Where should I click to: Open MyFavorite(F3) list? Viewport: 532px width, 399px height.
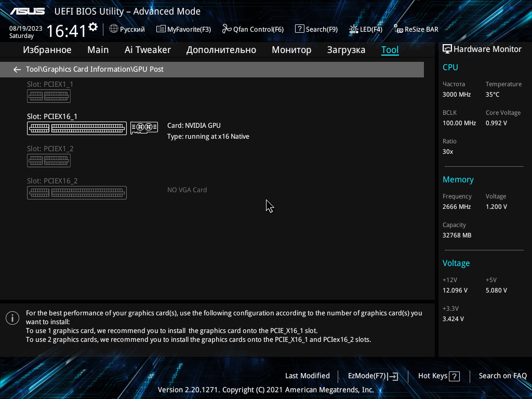pyautogui.click(x=183, y=29)
